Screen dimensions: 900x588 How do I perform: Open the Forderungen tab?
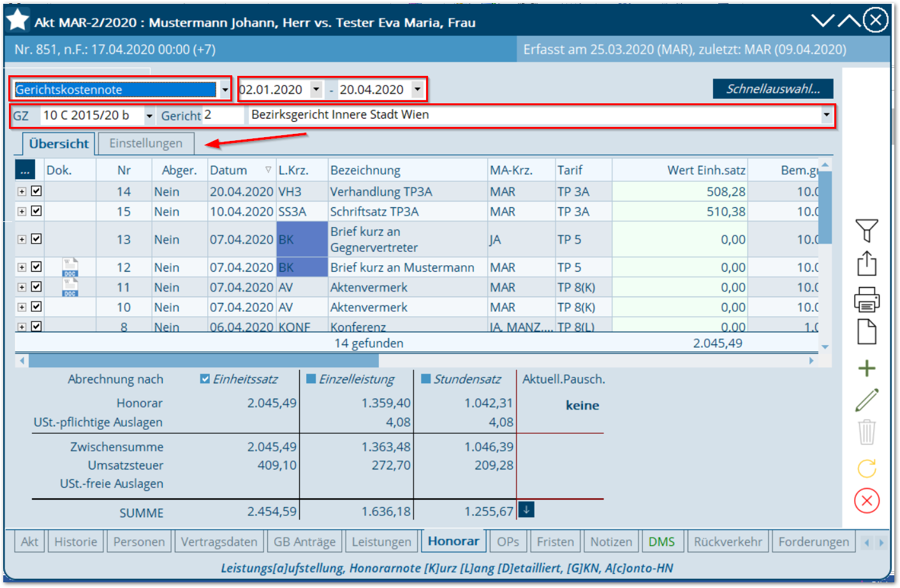(814, 541)
